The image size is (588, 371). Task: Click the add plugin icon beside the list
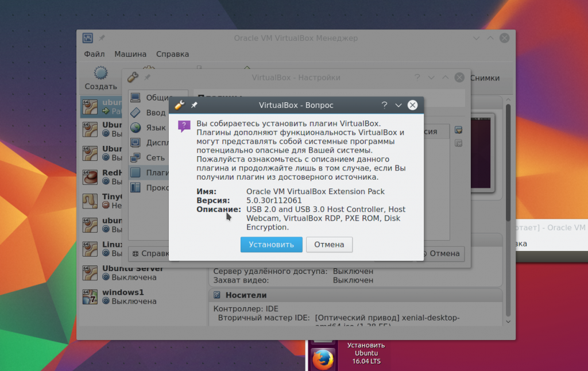[x=458, y=130]
